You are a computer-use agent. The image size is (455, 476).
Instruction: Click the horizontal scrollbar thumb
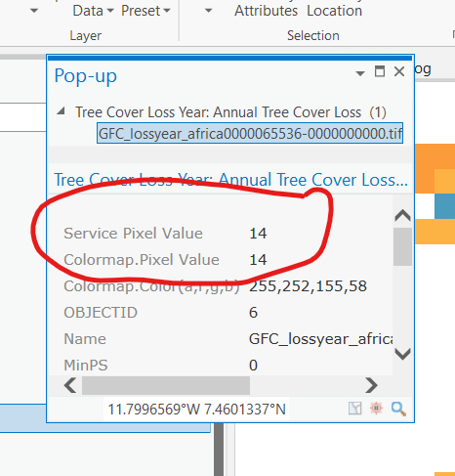(x=166, y=385)
